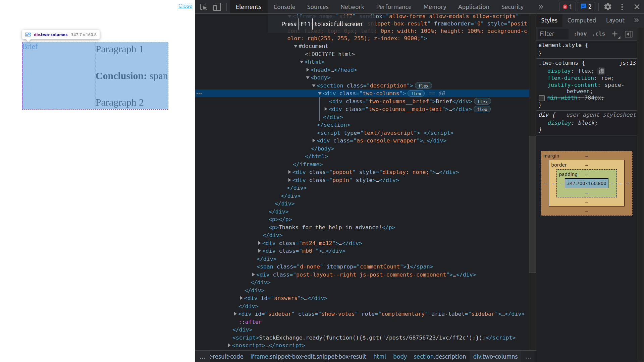Image resolution: width=644 pixels, height=362 pixels.
Task: Expand the two-columns__main-text div node
Action: click(x=326, y=109)
